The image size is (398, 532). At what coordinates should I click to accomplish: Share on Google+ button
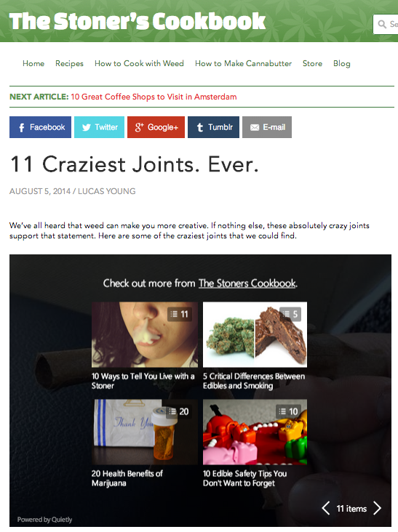pos(156,127)
